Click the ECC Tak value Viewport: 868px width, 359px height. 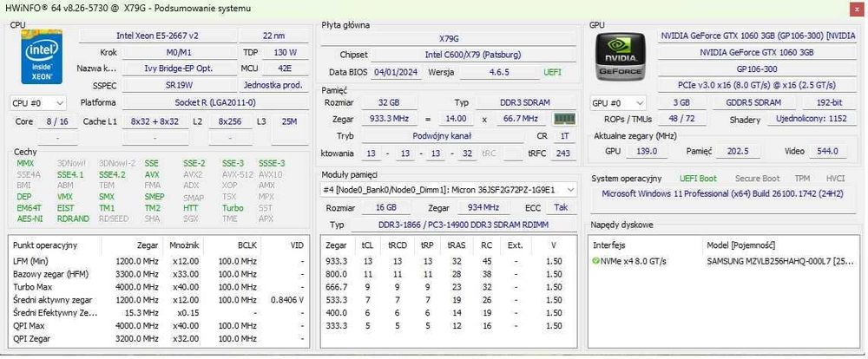(561, 207)
